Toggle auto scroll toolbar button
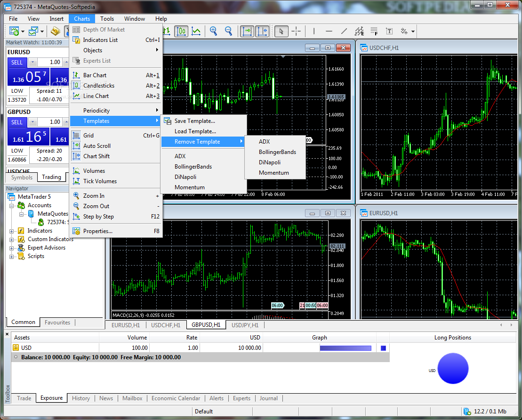This screenshot has width=522, height=420. (247, 31)
